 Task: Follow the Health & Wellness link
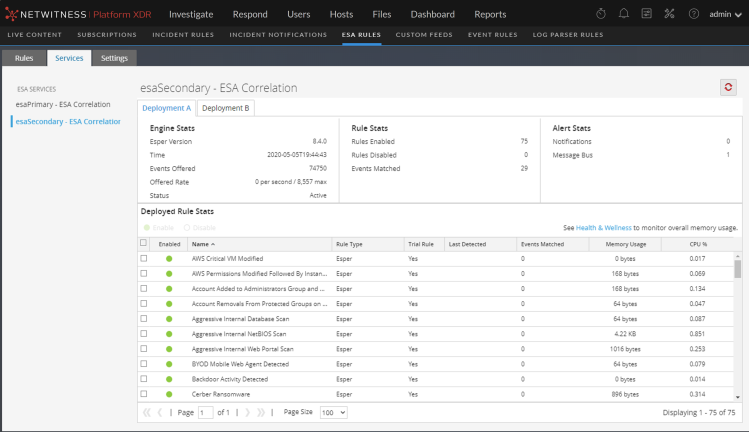click(x=606, y=228)
